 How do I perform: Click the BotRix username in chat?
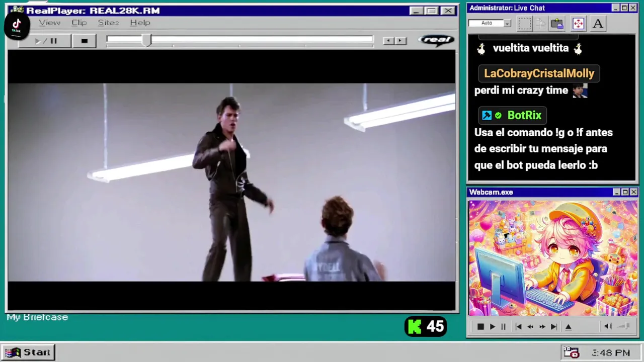[x=524, y=115]
